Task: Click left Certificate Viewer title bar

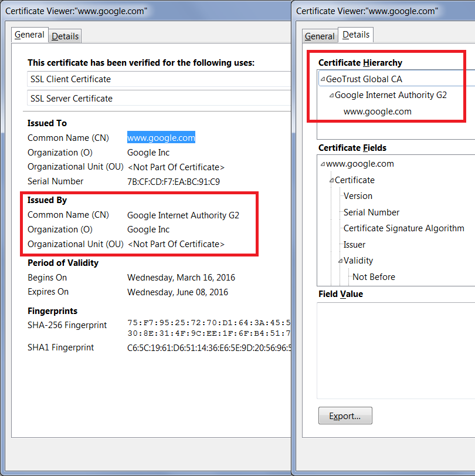Action: [x=145, y=11]
